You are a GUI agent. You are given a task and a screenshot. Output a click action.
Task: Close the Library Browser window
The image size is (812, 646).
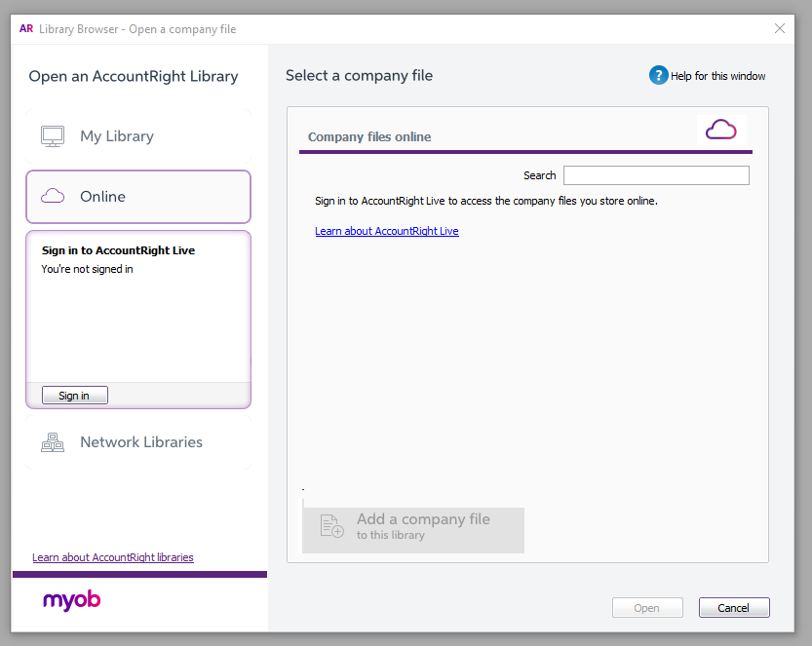[x=780, y=28]
